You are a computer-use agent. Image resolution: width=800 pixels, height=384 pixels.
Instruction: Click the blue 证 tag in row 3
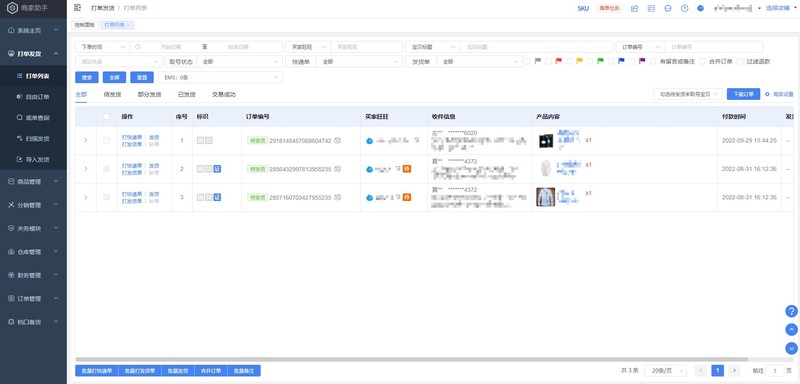[217, 197]
